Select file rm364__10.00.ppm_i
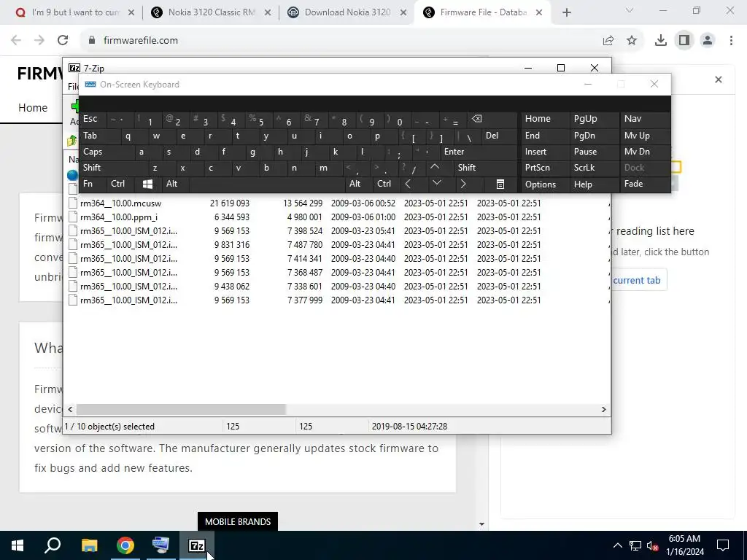 pyautogui.click(x=119, y=217)
